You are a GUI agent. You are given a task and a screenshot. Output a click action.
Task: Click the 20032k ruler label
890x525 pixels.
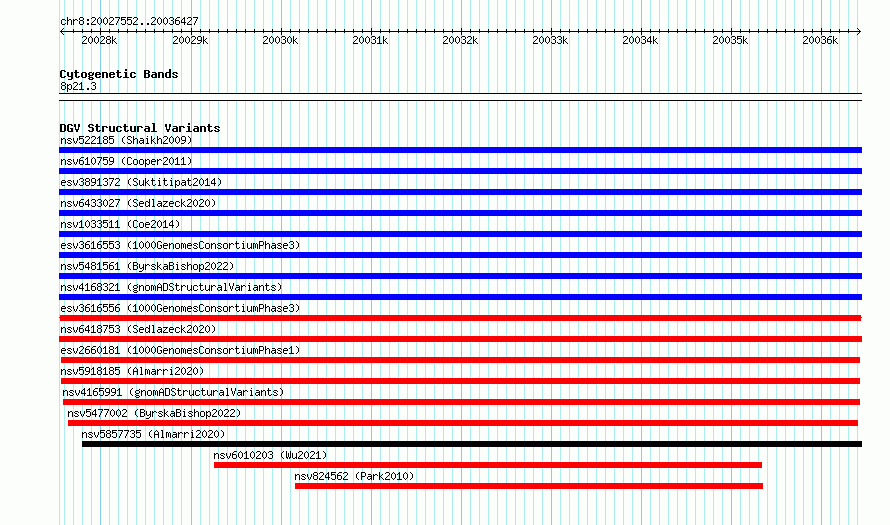[460, 40]
